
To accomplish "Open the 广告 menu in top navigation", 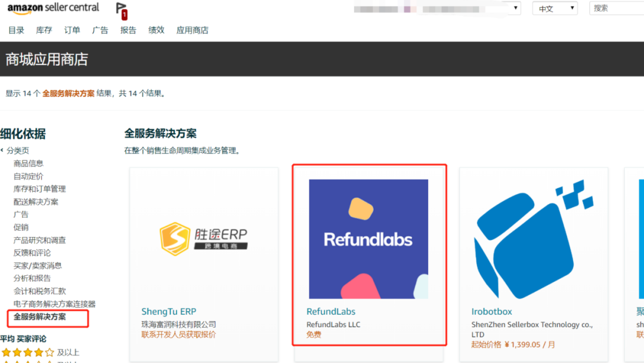I will coord(100,30).
